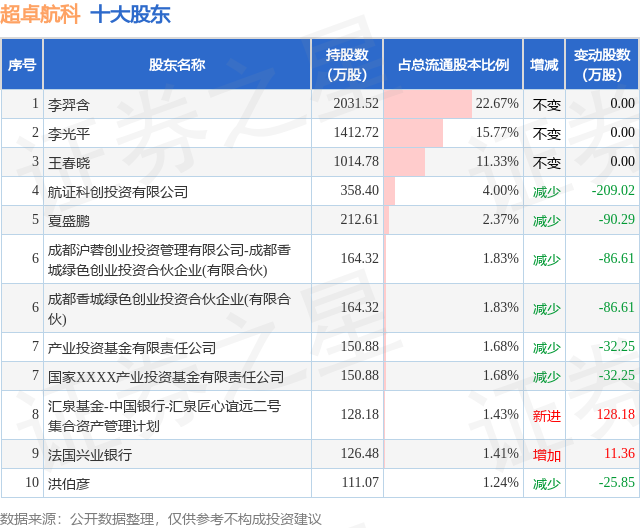640x528 pixels.
Task: Click 减少 status in 航证科创 row
Action: (547, 191)
